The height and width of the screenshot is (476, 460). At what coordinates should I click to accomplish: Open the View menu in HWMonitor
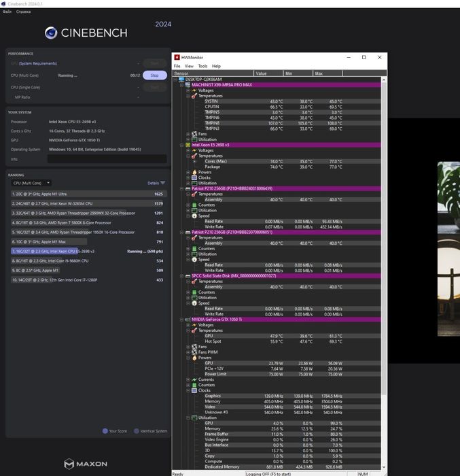189,66
